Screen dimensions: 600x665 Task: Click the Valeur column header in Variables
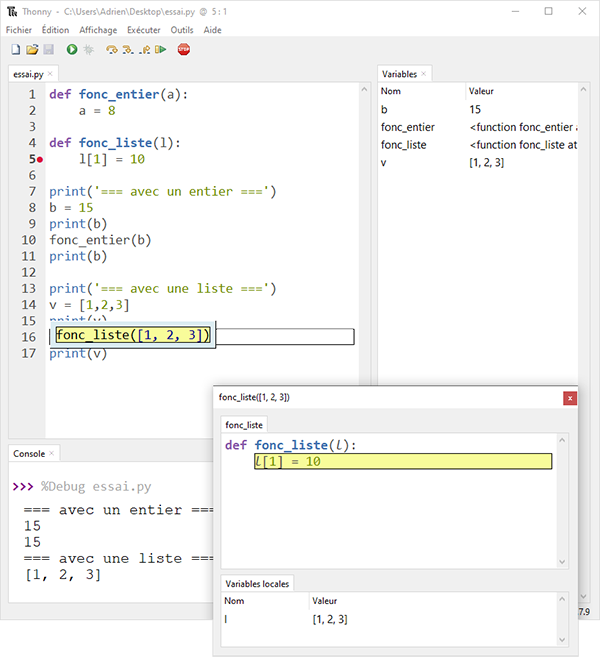click(481, 91)
